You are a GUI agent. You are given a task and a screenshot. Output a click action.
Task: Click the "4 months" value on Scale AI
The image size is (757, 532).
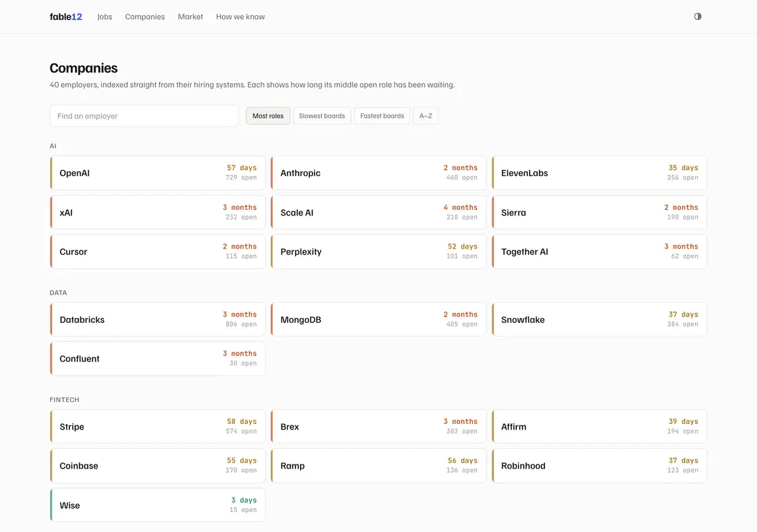(x=460, y=208)
